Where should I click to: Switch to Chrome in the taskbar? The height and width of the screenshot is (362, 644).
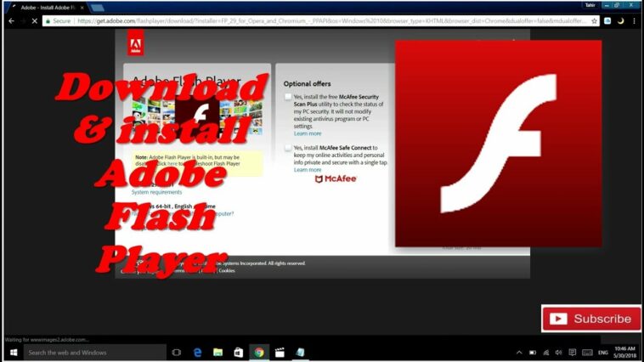tap(259, 353)
